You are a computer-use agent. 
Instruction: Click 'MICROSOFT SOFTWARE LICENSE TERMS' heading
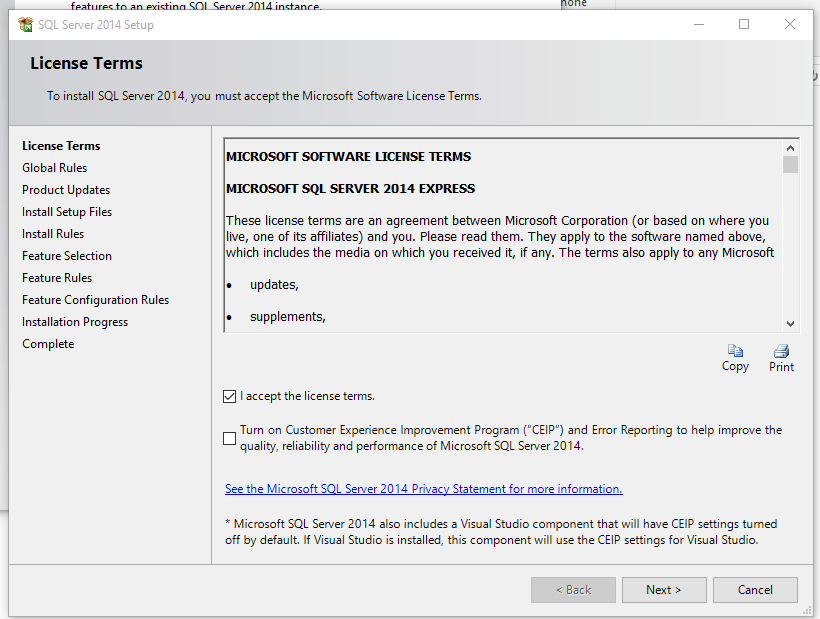point(348,157)
